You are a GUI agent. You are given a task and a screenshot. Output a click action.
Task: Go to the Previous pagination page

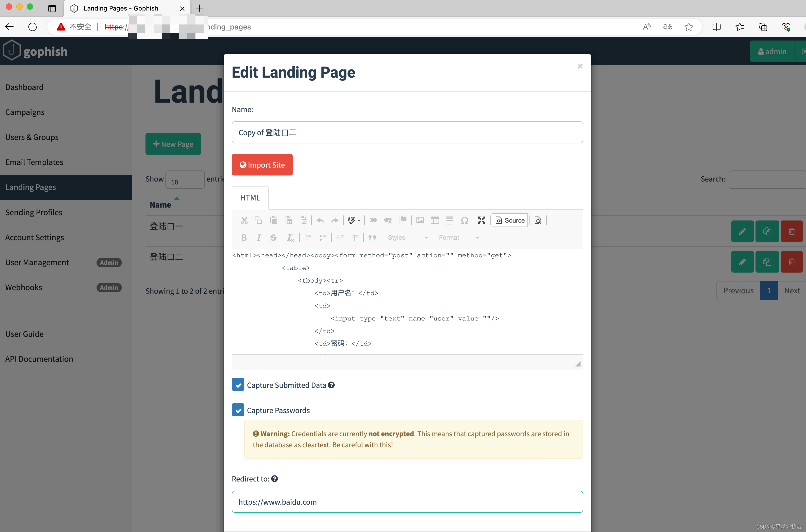(738, 290)
